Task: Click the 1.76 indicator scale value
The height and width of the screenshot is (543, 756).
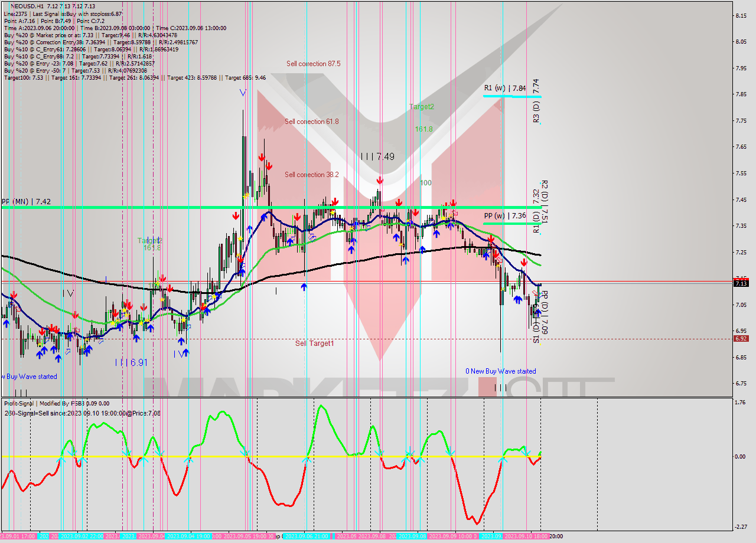Action: click(x=741, y=403)
